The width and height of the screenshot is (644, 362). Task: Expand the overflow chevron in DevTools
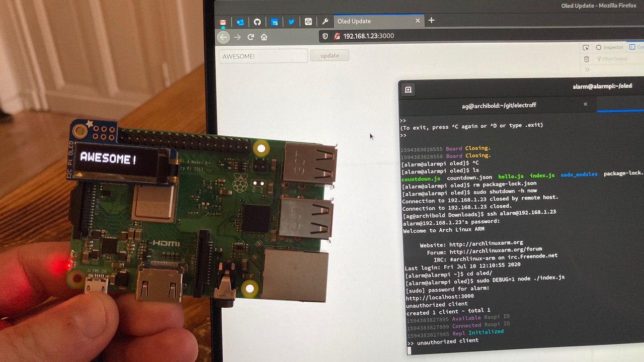[x=587, y=69]
